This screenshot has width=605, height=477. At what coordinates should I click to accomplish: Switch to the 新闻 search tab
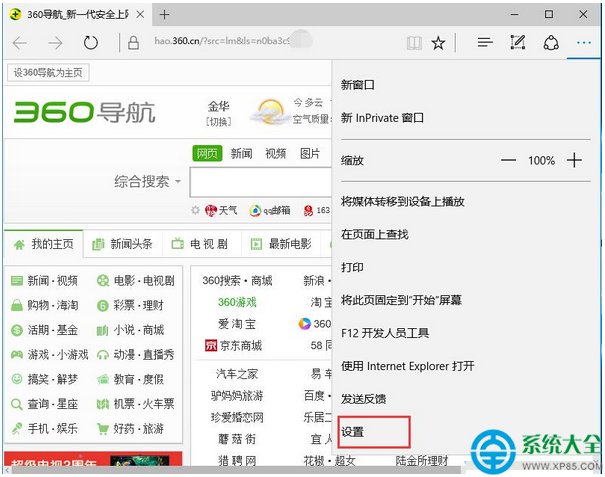[x=241, y=154]
